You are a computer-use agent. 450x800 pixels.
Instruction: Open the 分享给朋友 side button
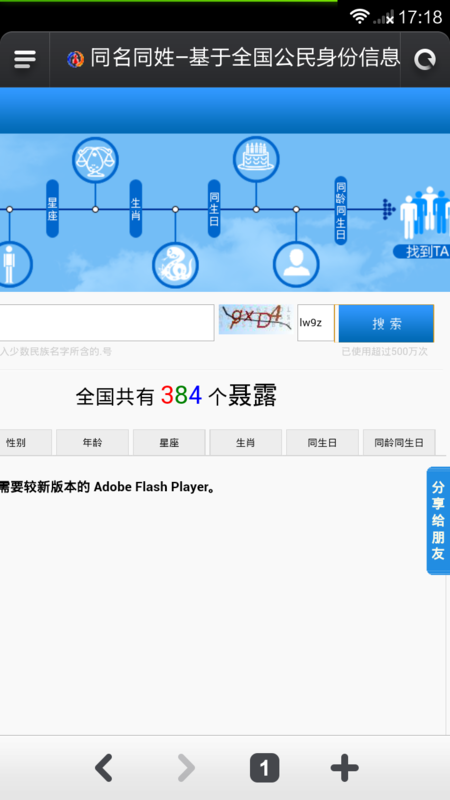pos(438,520)
